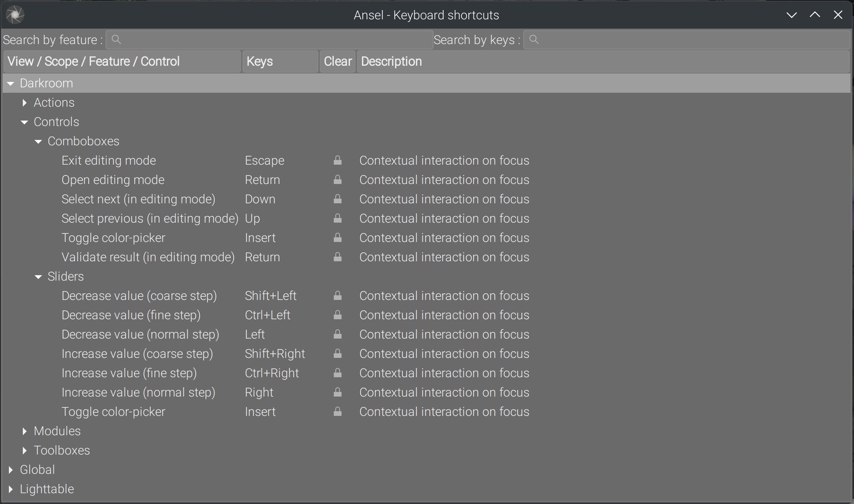Click lock icon for Decrease value (coarse step)
Screen dimensions: 854x504
(x=338, y=296)
